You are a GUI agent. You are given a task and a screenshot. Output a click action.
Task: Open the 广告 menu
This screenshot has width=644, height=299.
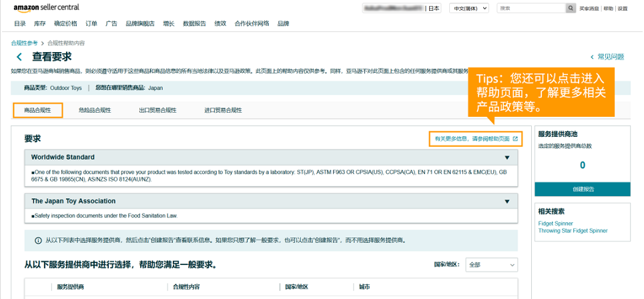click(111, 23)
